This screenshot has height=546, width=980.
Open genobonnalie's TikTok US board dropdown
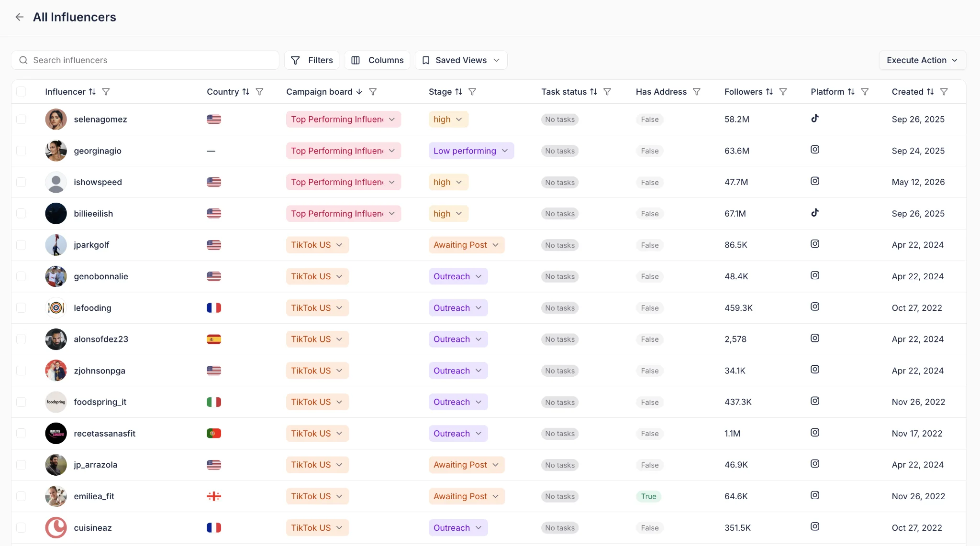tap(317, 276)
